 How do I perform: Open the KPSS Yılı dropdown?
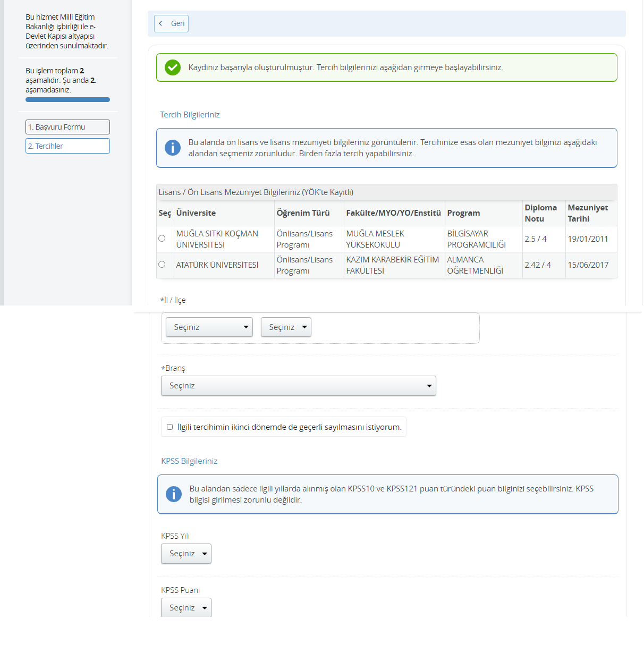click(186, 554)
